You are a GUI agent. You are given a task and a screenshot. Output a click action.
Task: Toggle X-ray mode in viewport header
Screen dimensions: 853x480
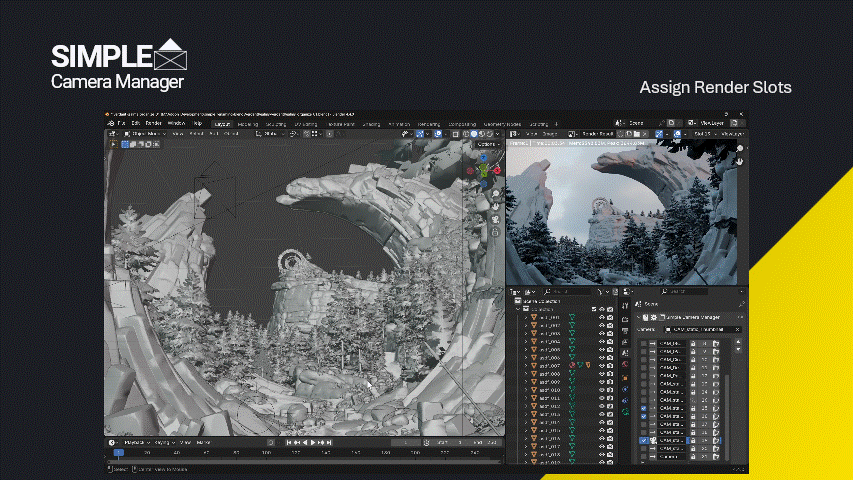[x=456, y=134]
